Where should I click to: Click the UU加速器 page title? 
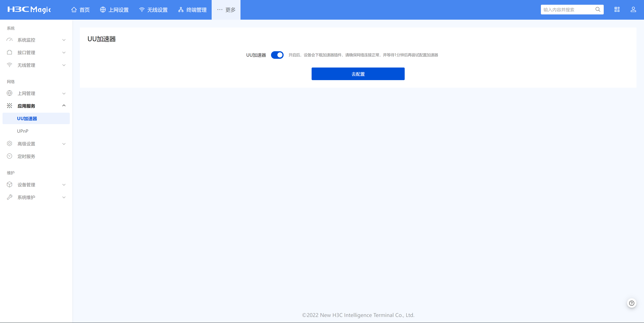point(102,39)
